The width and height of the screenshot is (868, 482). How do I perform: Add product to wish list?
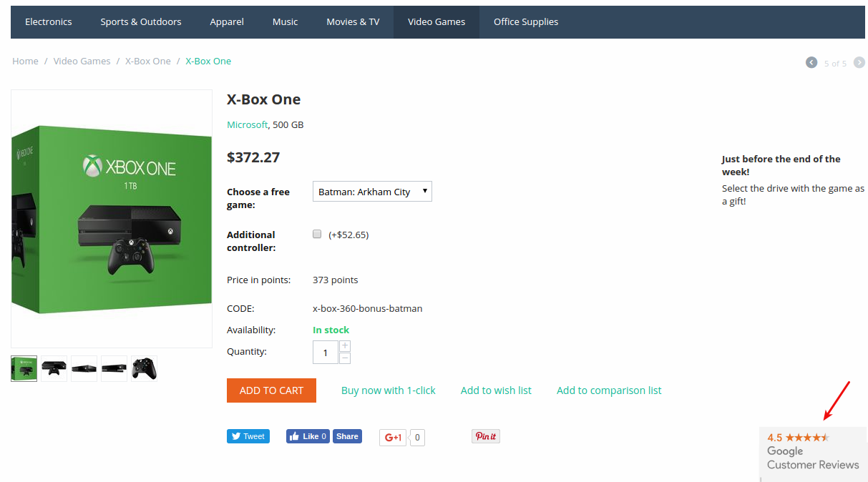tap(496, 390)
